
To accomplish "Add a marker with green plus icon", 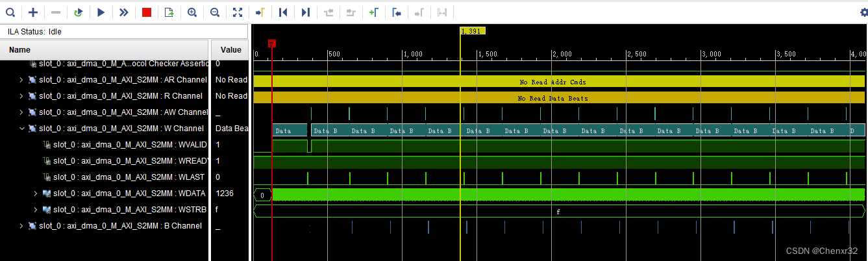I will (x=373, y=12).
